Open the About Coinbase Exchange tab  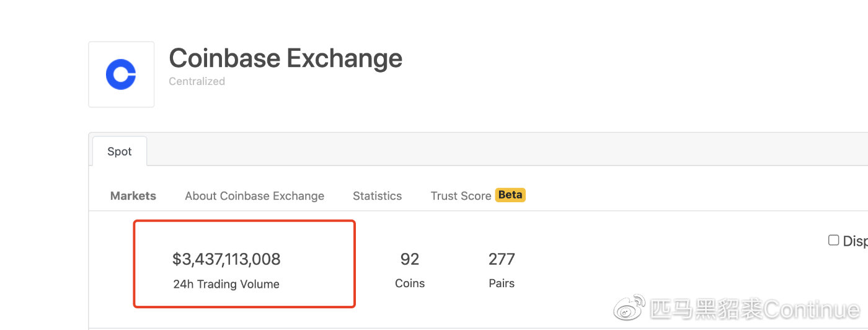[x=255, y=196]
